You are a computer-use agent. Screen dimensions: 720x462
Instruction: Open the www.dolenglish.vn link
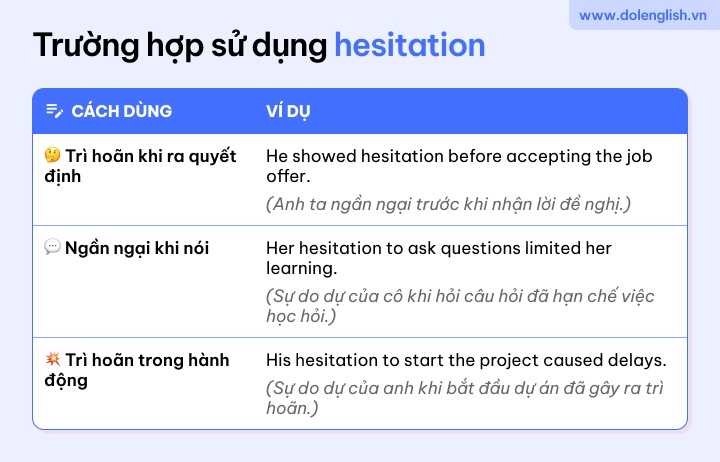click(x=642, y=15)
